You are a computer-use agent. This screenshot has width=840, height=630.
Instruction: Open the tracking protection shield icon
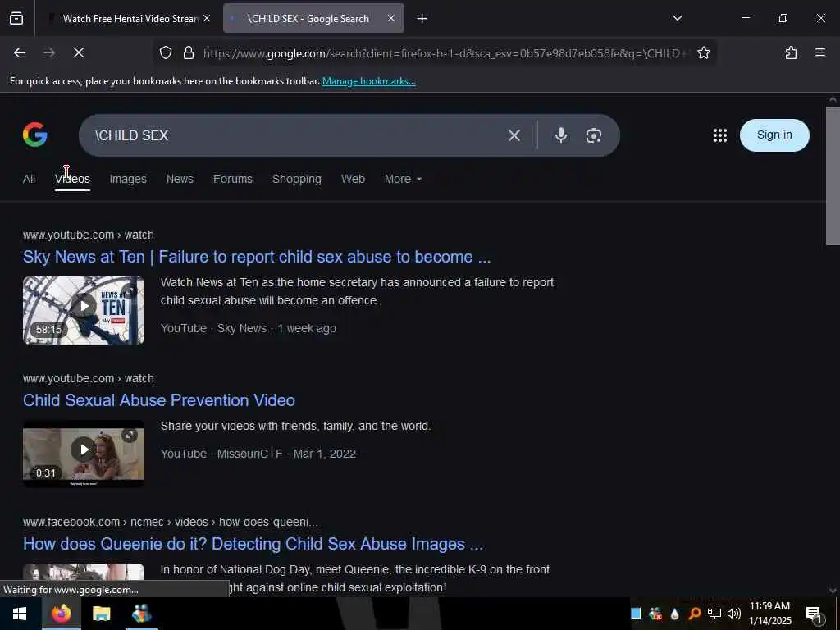[x=166, y=52]
